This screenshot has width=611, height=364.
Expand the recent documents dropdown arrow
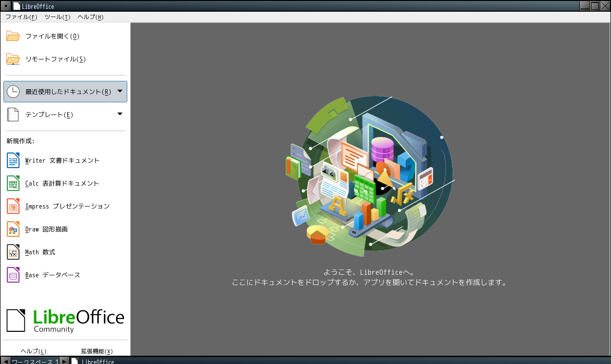pyautogui.click(x=120, y=91)
